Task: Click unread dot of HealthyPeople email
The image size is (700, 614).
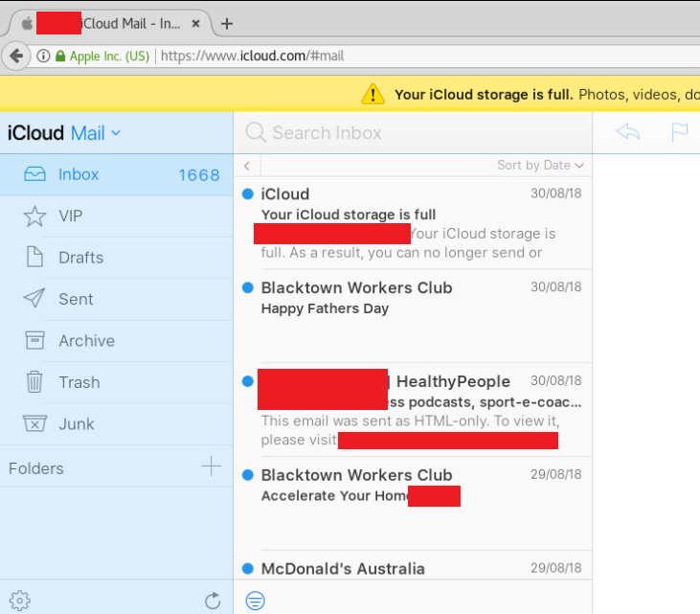Action: [248, 381]
